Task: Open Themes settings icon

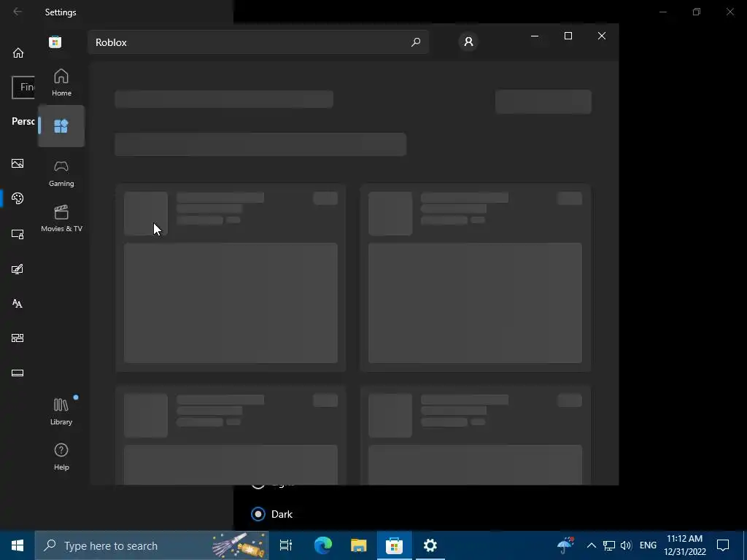Action: click(x=18, y=269)
